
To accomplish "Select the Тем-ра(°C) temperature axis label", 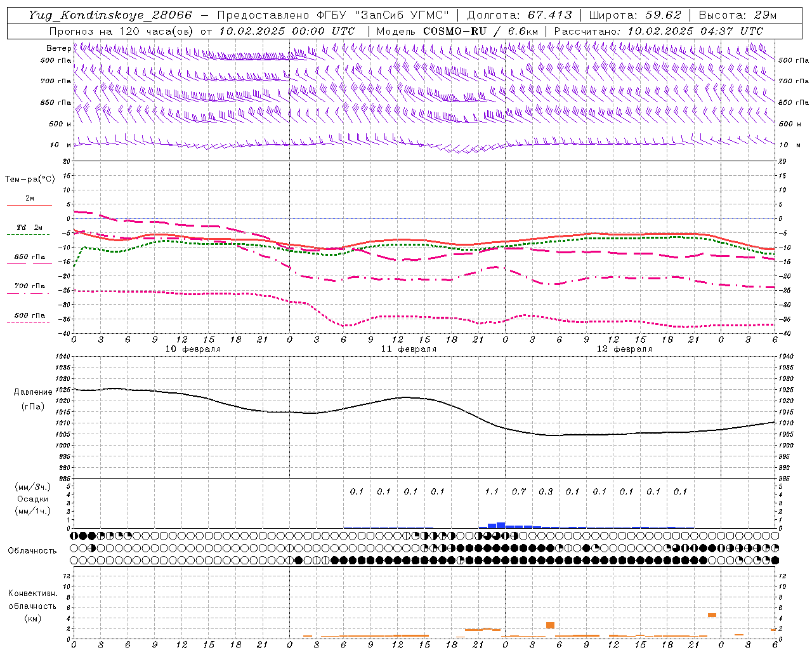I will [x=30, y=180].
